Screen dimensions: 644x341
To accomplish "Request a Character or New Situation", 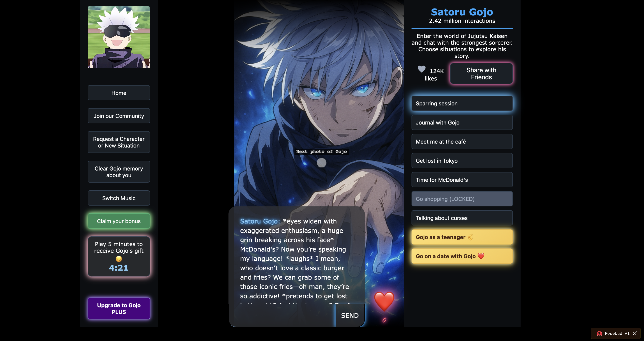I will click(x=119, y=142).
